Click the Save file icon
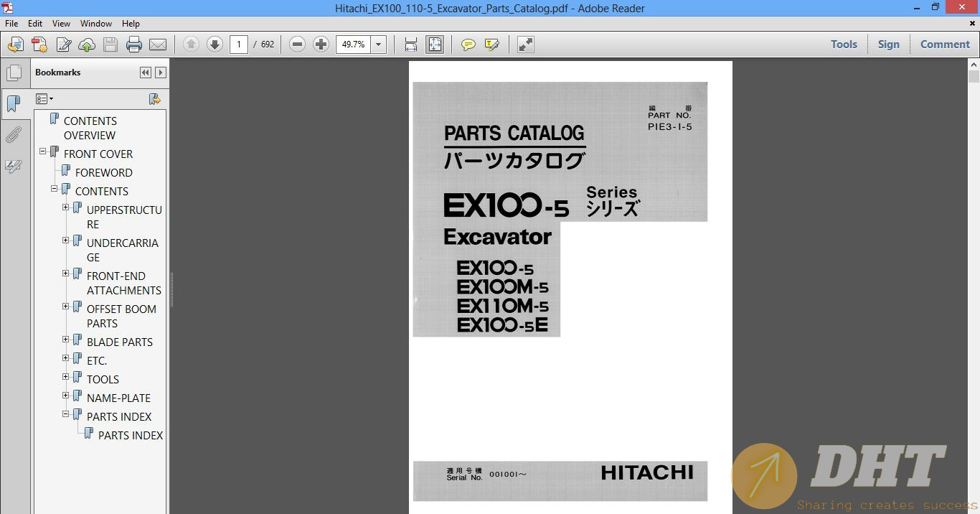The height and width of the screenshot is (514, 980). click(110, 45)
